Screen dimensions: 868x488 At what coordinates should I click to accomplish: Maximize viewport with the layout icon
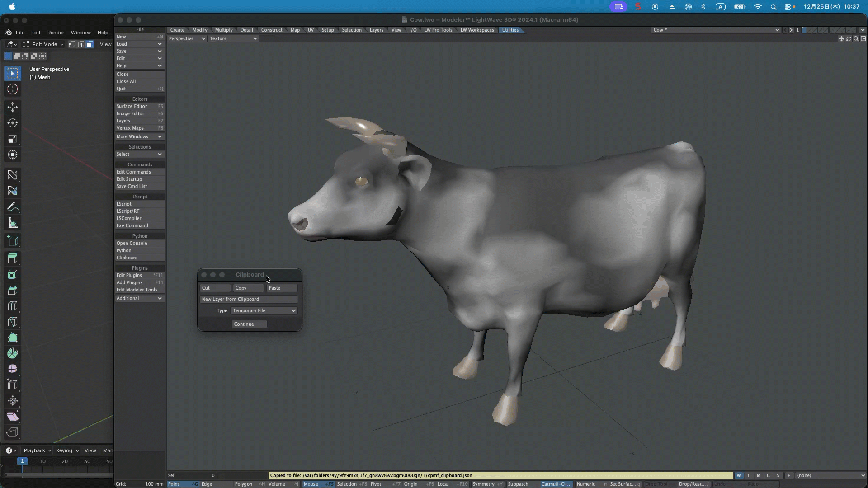[x=863, y=39]
